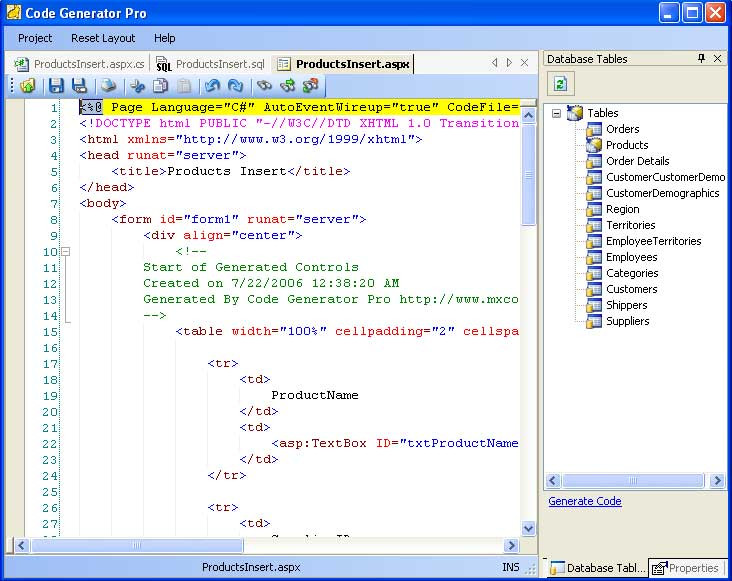The height and width of the screenshot is (581, 732).
Task: Collapse the Tables tree node
Action: click(x=556, y=113)
